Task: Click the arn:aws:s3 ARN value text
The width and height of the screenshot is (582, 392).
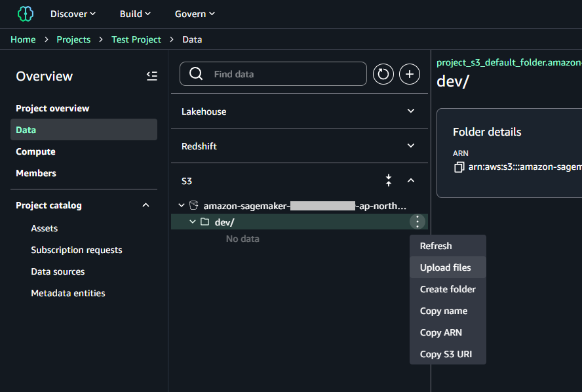Action: pos(525,167)
